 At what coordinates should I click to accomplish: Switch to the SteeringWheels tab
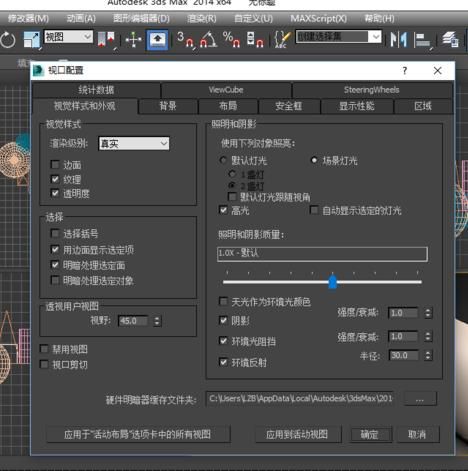[x=372, y=90]
